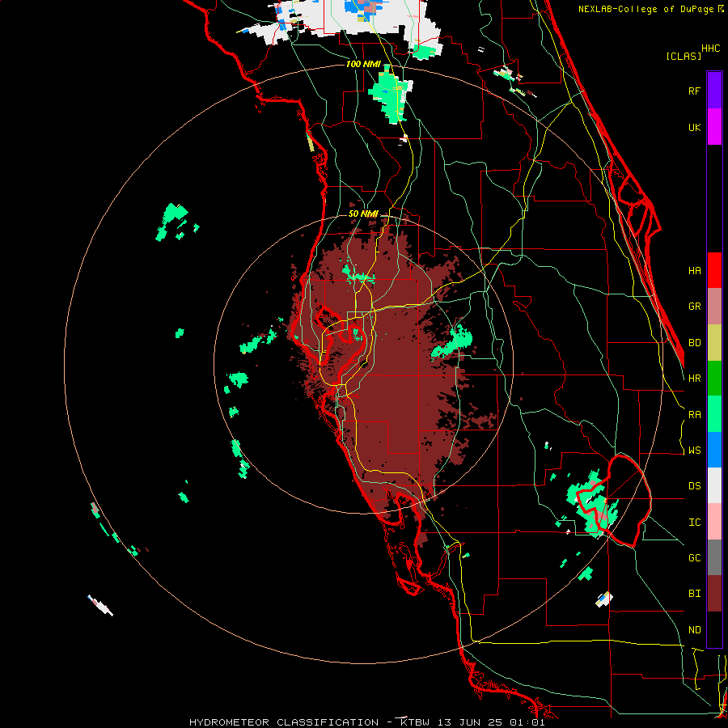Click the RA legend label

pyautogui.click(x=694, y=415)
